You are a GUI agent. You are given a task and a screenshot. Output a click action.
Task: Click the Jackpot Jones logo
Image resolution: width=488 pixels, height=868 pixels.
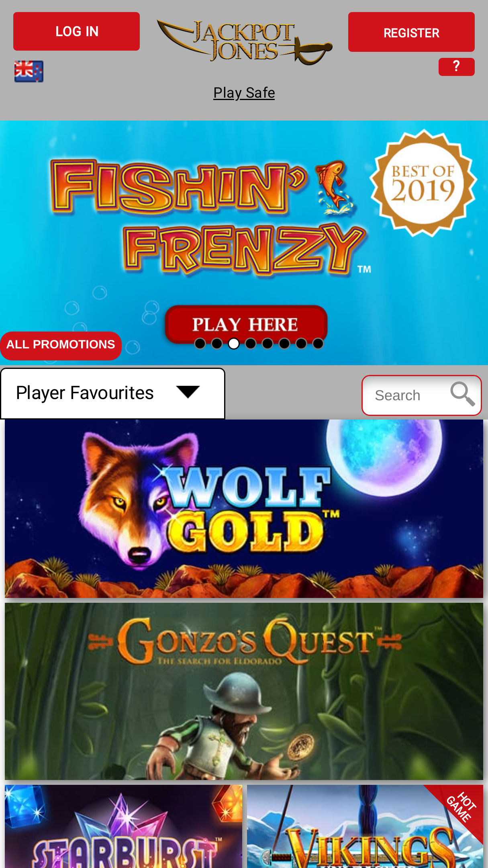(x=244, y=43)
